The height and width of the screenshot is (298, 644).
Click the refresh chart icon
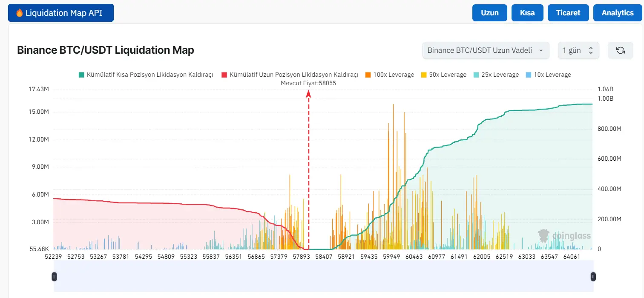pos(621,50)
